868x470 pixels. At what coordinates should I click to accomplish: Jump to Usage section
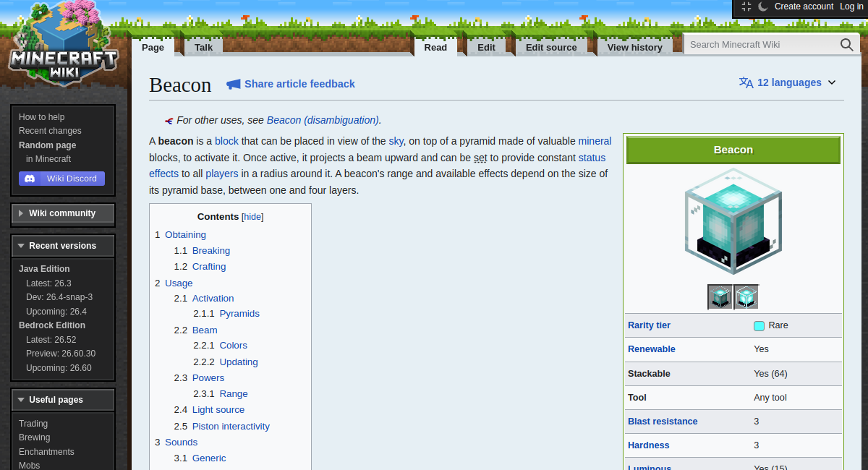[179, 283]
